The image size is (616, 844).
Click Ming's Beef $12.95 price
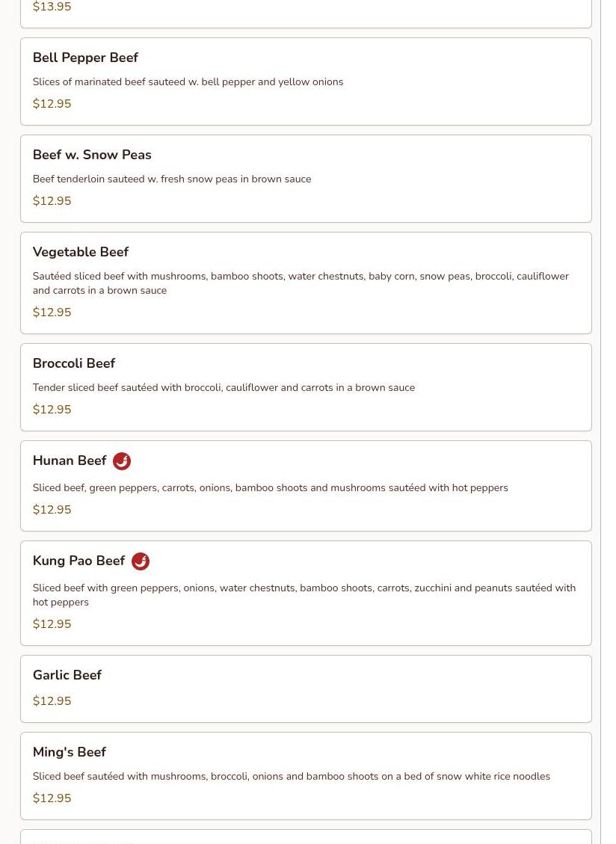point(52,798)
